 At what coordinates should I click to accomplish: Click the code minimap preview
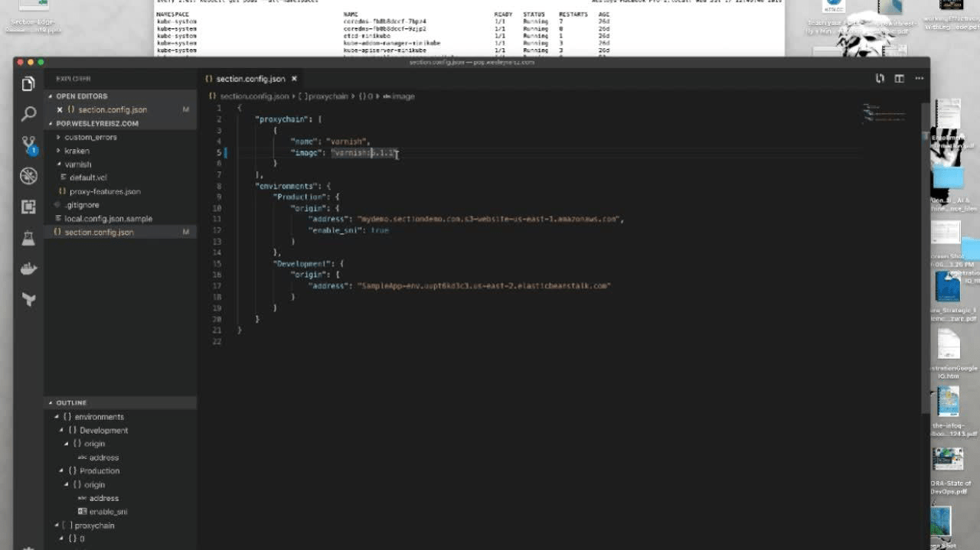pos(884,112)
